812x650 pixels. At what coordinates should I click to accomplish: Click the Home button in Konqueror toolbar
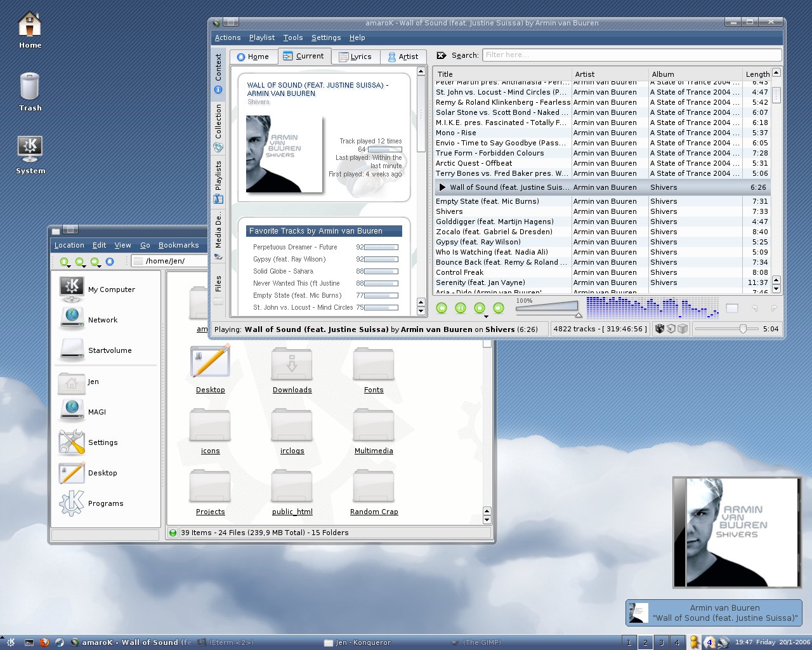110,262
